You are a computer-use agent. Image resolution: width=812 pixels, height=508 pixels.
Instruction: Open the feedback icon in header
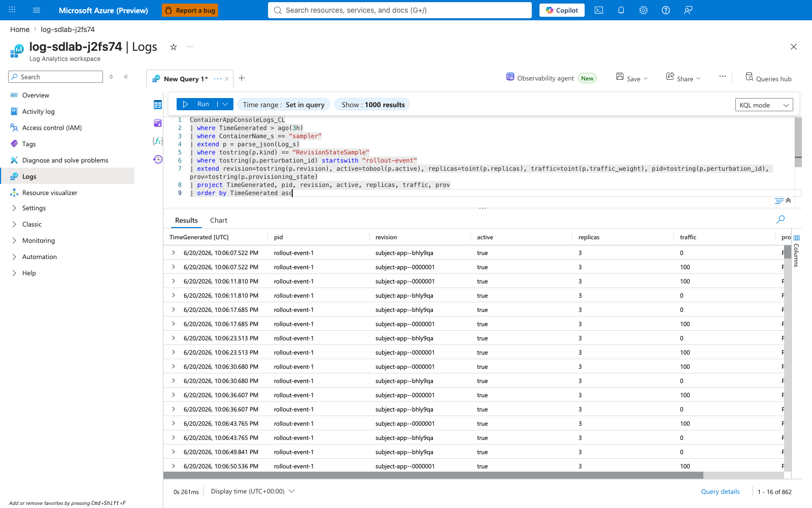point(688,10)
